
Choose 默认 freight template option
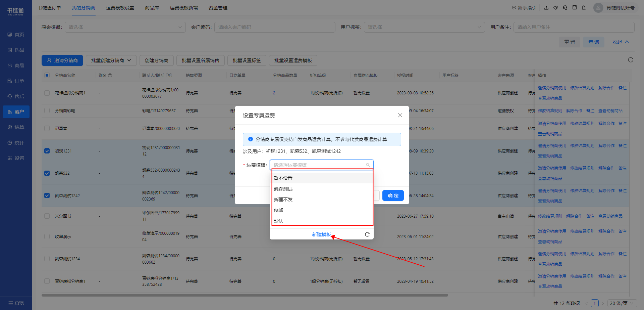tap(322, 221)
